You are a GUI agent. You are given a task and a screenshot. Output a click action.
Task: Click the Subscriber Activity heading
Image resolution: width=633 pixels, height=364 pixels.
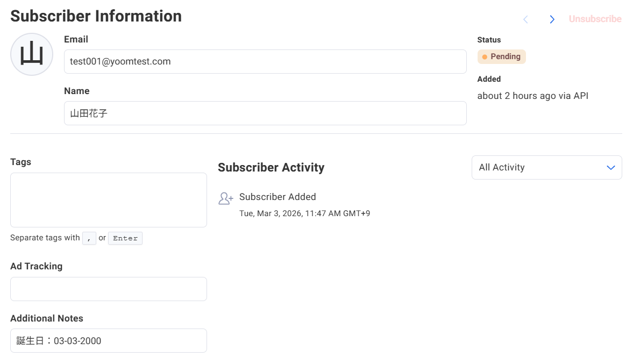(x=271, y=168)
